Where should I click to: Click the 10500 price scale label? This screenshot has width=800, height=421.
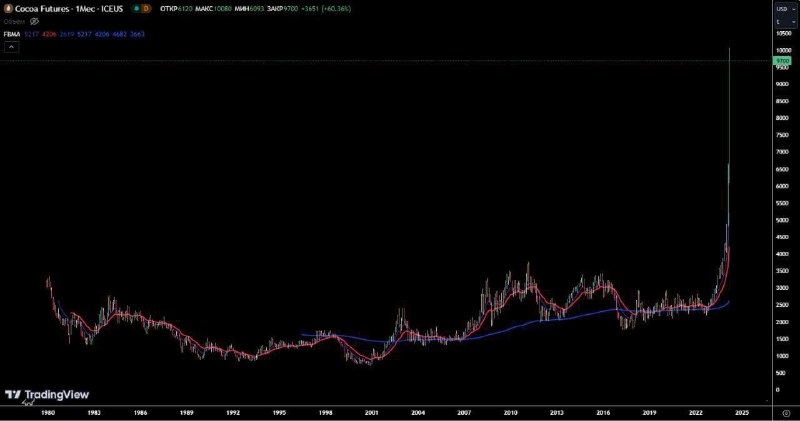(x=783, y=33)
